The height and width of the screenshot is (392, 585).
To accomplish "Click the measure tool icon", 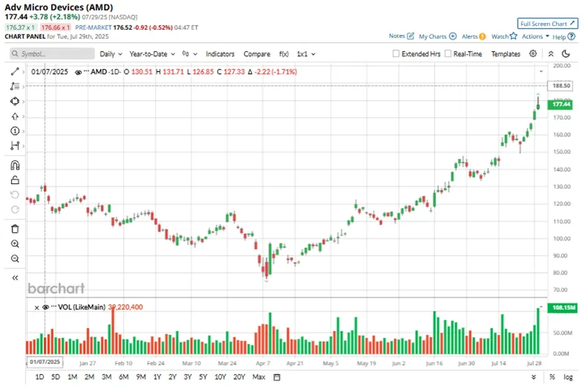I will [14, 146].
